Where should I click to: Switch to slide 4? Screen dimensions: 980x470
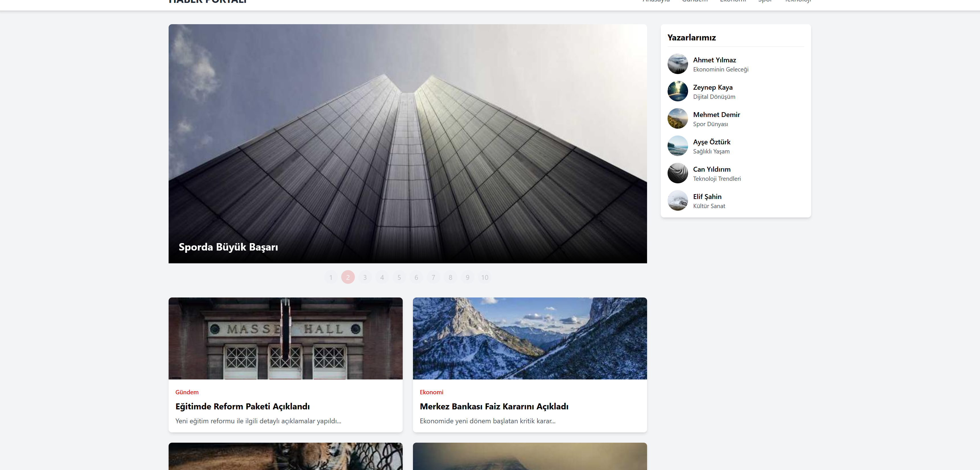382,277
